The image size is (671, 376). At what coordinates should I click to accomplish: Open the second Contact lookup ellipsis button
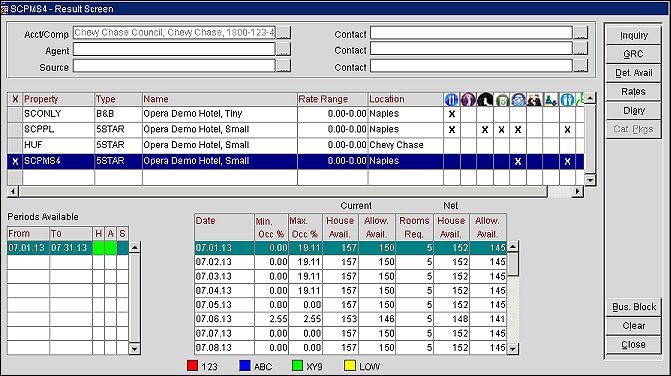(x=581, y=49)
